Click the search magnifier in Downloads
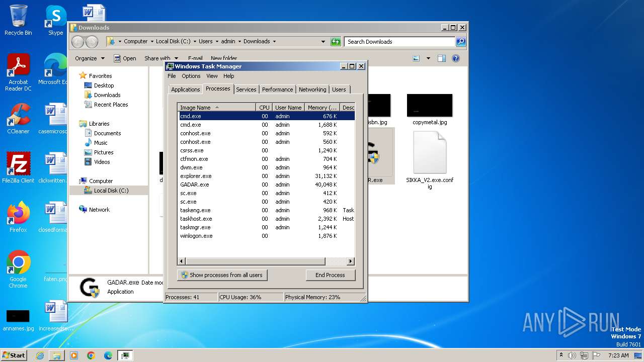 (x=461, y=42)
